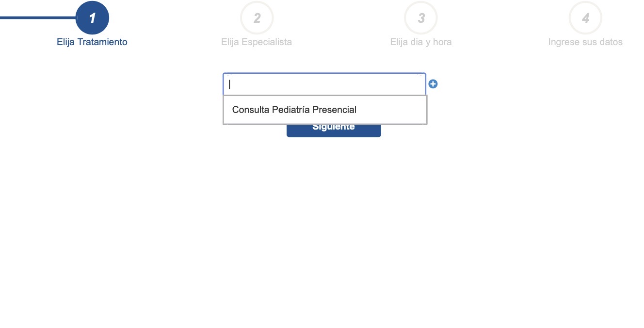Go to the Ingrese sus datos label

(x=585, y=42)
